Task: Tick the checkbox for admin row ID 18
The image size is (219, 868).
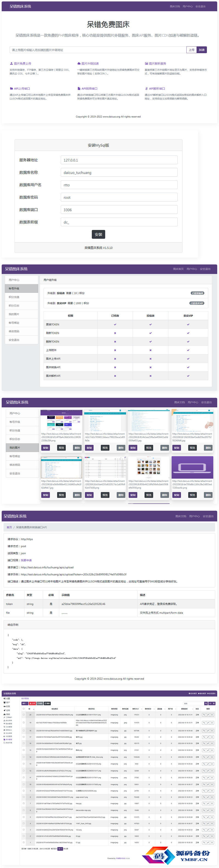Action: 24,731
